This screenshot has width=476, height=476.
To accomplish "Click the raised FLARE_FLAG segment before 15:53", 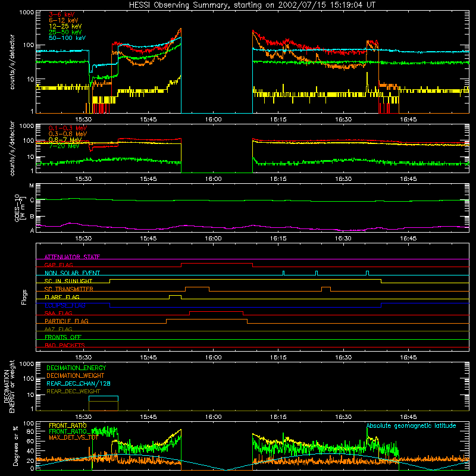I will click(x=175, y=295).
